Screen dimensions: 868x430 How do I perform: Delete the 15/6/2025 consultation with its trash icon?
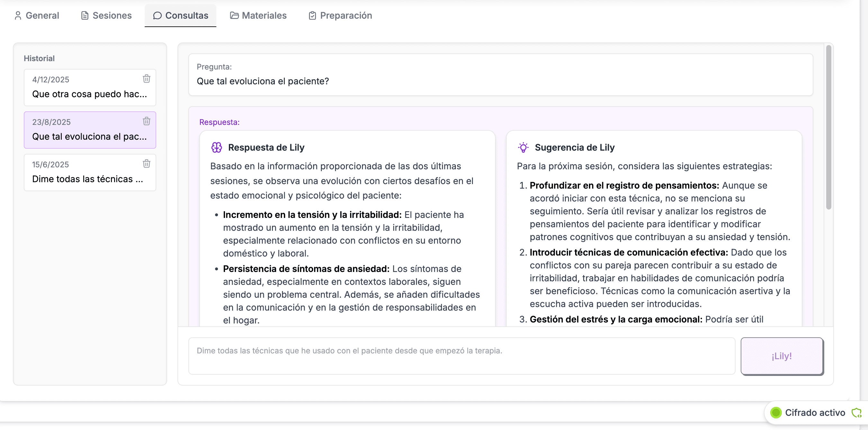pos(147,164)
